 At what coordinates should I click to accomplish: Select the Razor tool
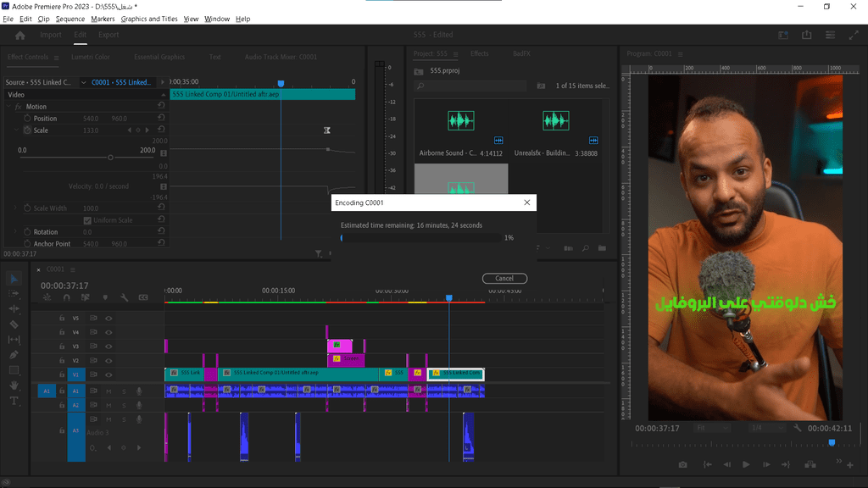pyautogui.click(x=14, y=324)
